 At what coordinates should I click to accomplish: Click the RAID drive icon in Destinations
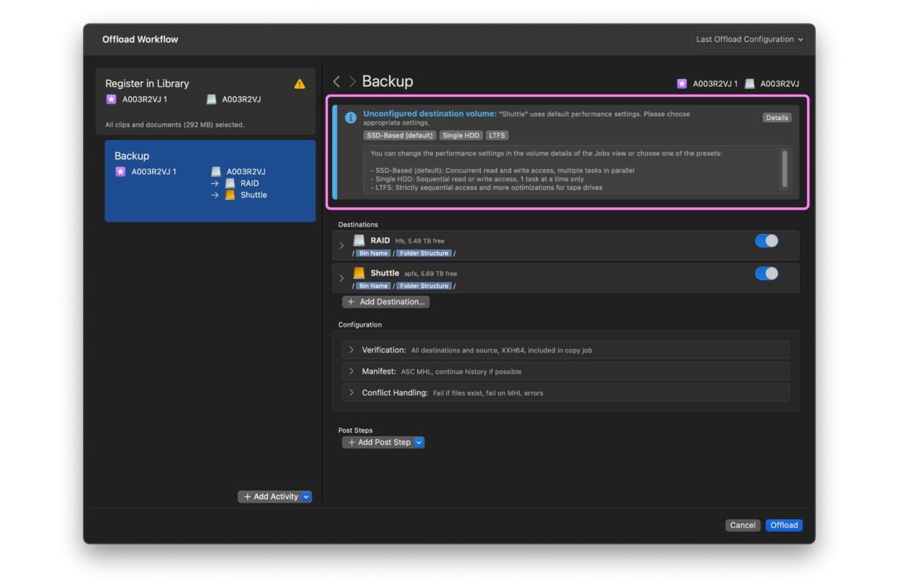click(x=359, y=240)
